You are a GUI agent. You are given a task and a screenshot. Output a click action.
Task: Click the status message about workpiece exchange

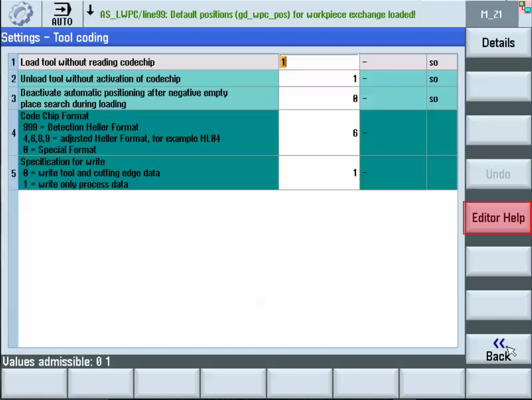coord(258,14)
